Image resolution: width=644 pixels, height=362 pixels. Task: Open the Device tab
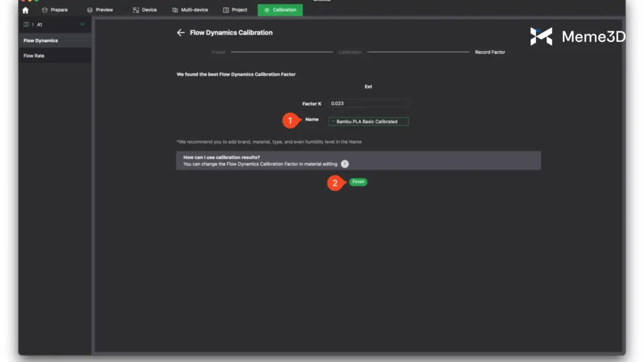coord(144,10)
